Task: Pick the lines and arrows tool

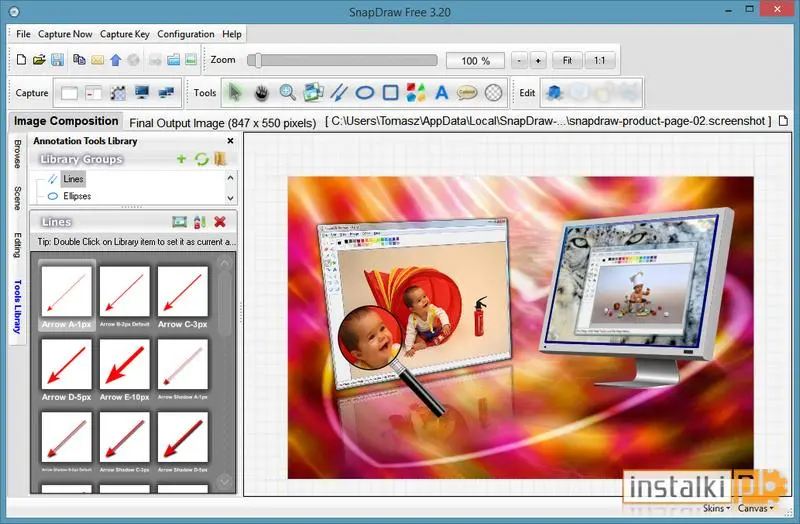Action: click(x=339, y=93)
